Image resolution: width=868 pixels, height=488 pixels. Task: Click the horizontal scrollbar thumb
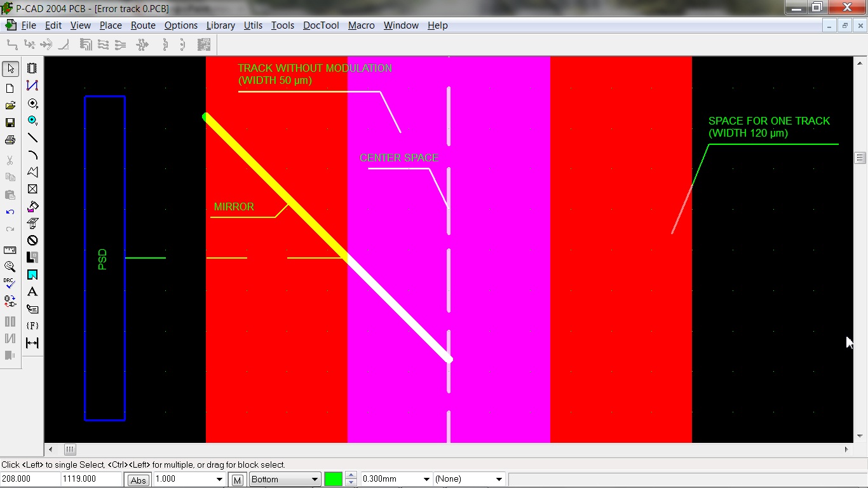[x=70, y=449]
